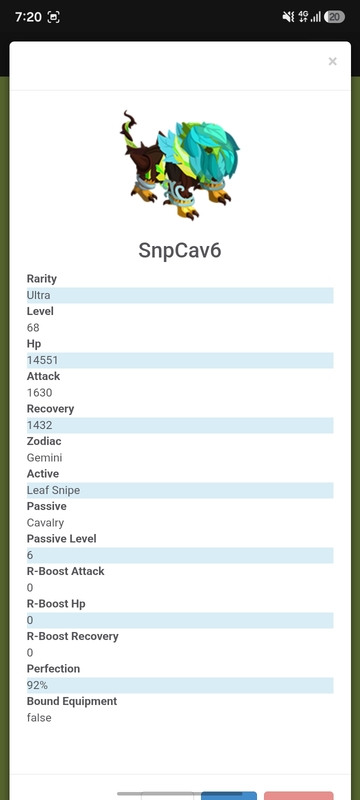Select the Ultra rarity value row
Screen dimensions: 360x800
(x=180, y=295)
